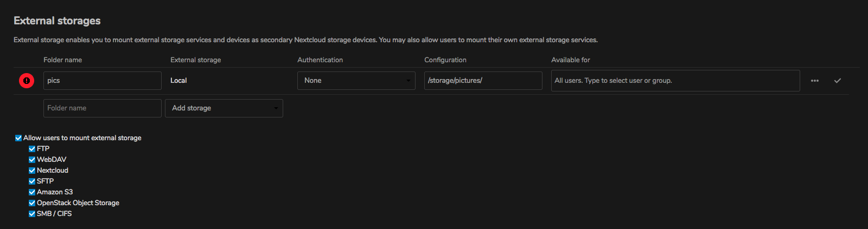Uncheck the FTP checkbox
The width and height of the screenshot is (868, 229).
(x=32, y=149)
